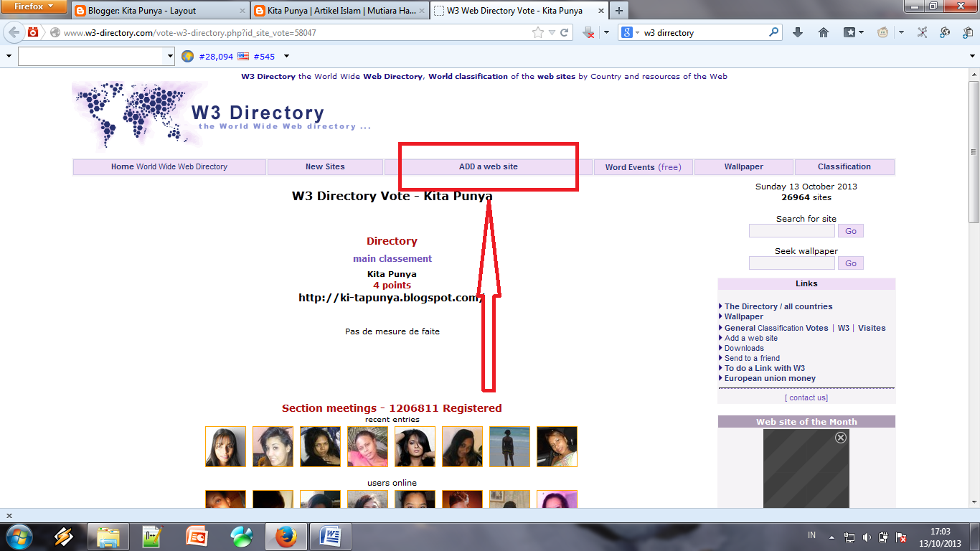Open the search engine selector dropdown
This screenshot has width=980, height=551.
click(637, 32)
